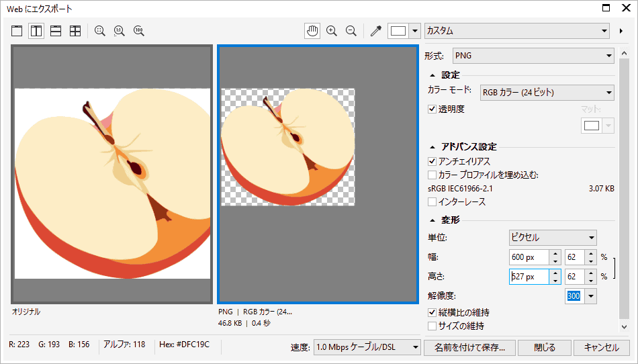Click the オリジナル preview pane

112,174
